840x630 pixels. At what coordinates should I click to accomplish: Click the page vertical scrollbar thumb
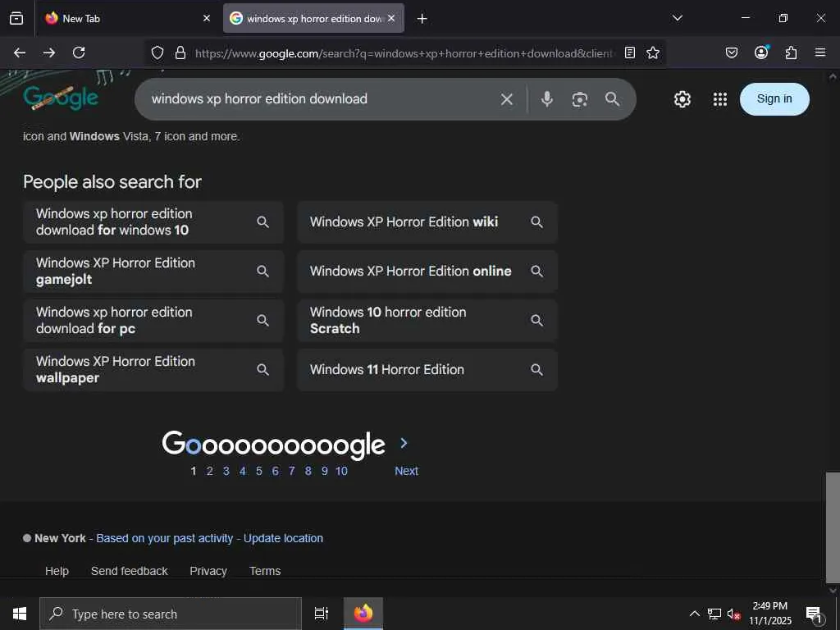tap(832, 527)
